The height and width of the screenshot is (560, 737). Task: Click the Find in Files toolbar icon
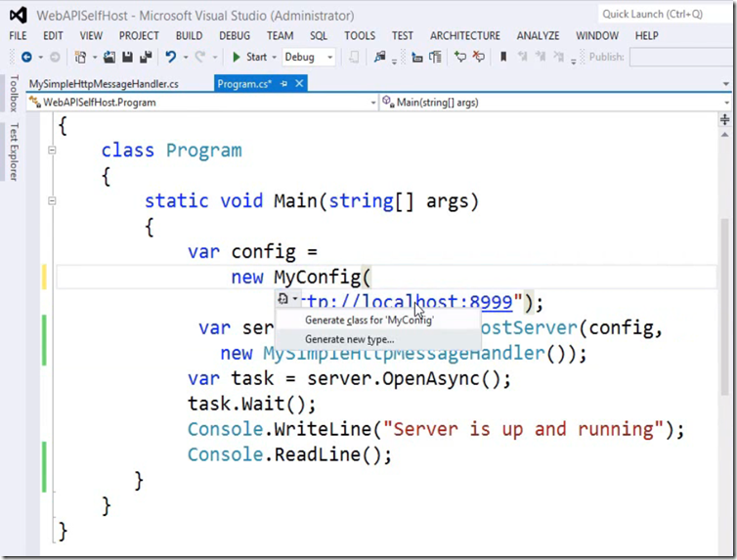380,58
